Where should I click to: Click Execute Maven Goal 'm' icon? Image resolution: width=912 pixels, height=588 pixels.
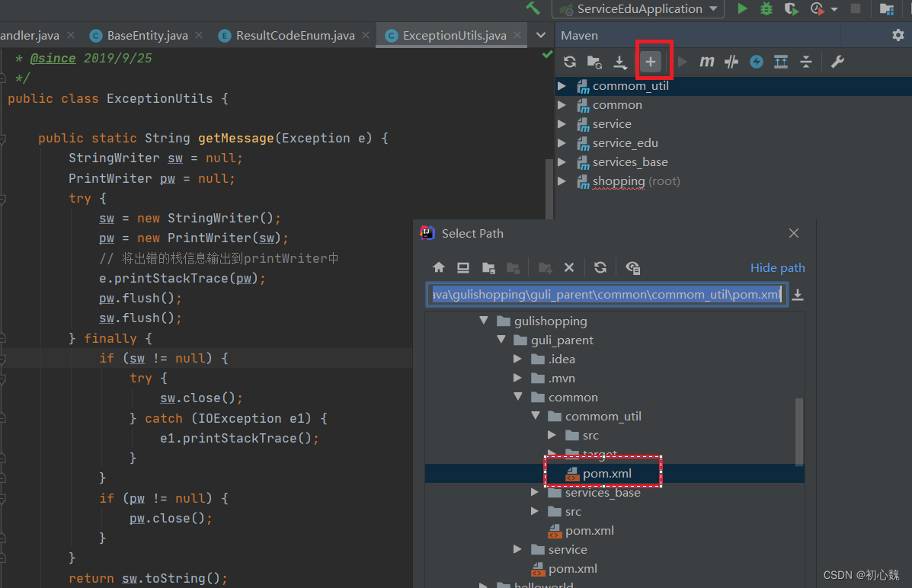[706, 62]
